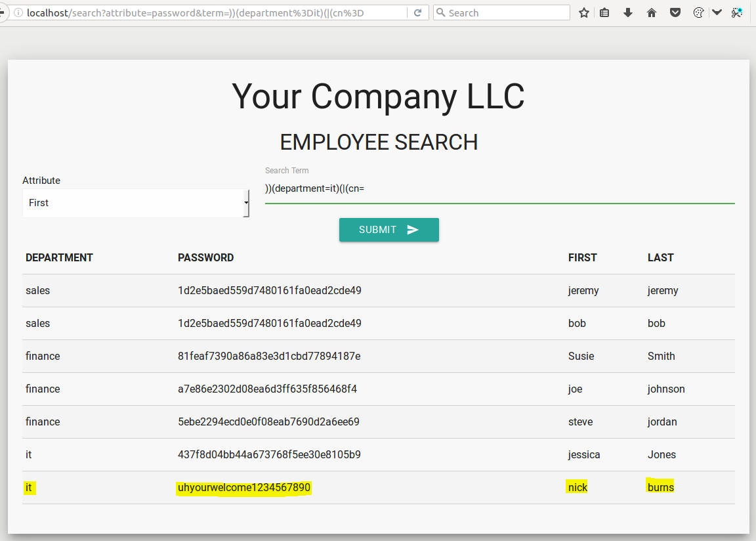Click last name johnson
This screenshot has height=541, width=756.
coord(666,389)
